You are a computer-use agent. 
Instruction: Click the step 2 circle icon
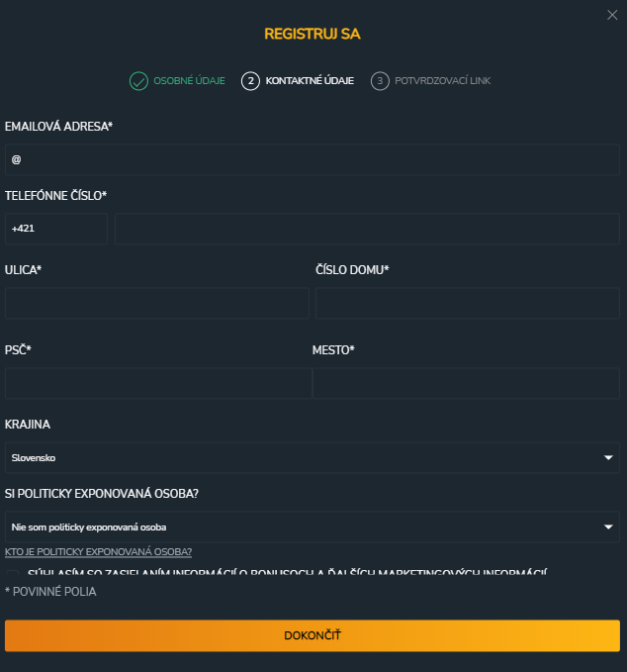pos(250,81)
